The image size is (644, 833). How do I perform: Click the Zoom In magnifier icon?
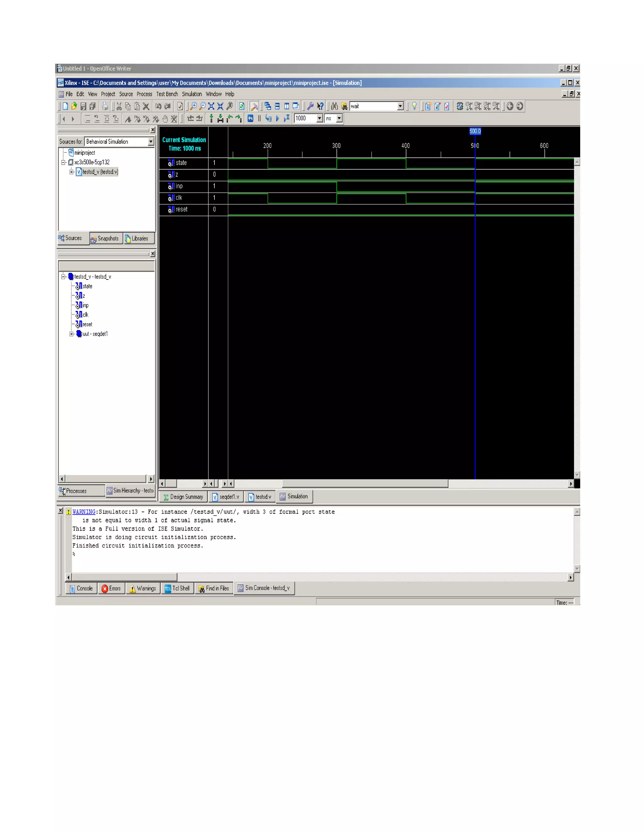(193, 106)
